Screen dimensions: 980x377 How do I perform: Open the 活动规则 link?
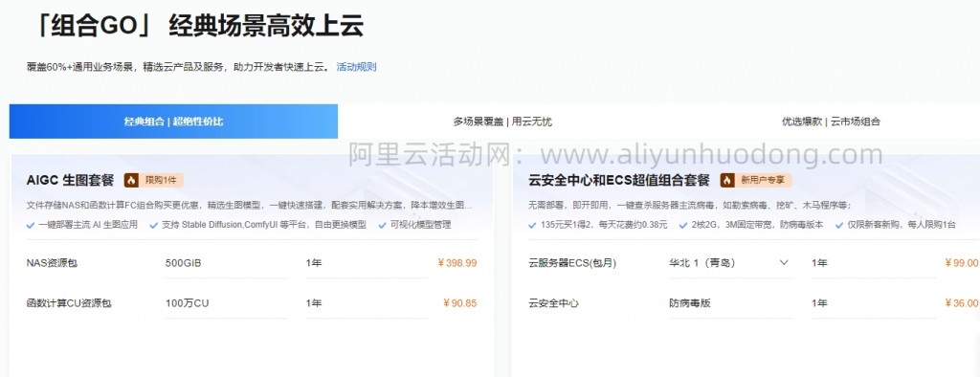pos(356,66)
